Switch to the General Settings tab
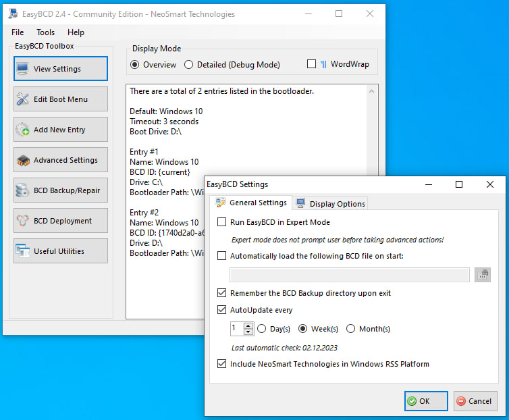Image resolution: width=509 pixels, height=420 pixels. click(251, 203)
